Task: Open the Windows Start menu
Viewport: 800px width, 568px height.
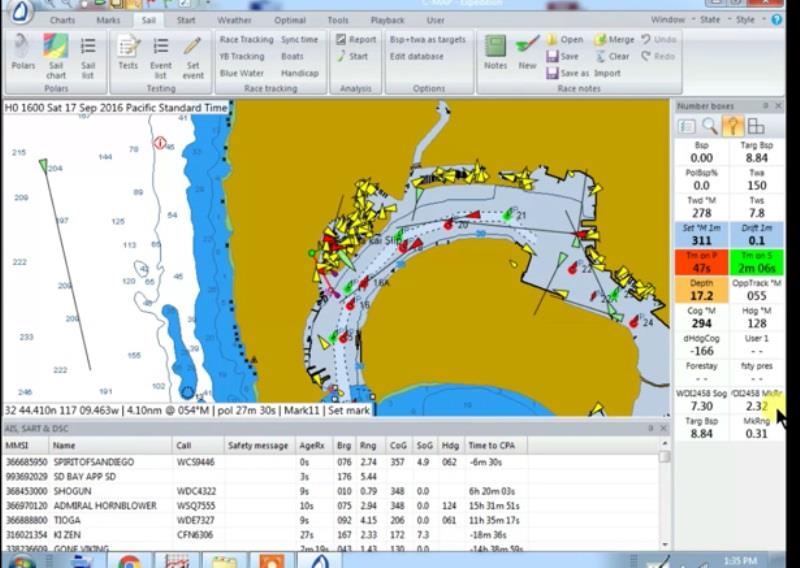Action: (x=20, y=561)
